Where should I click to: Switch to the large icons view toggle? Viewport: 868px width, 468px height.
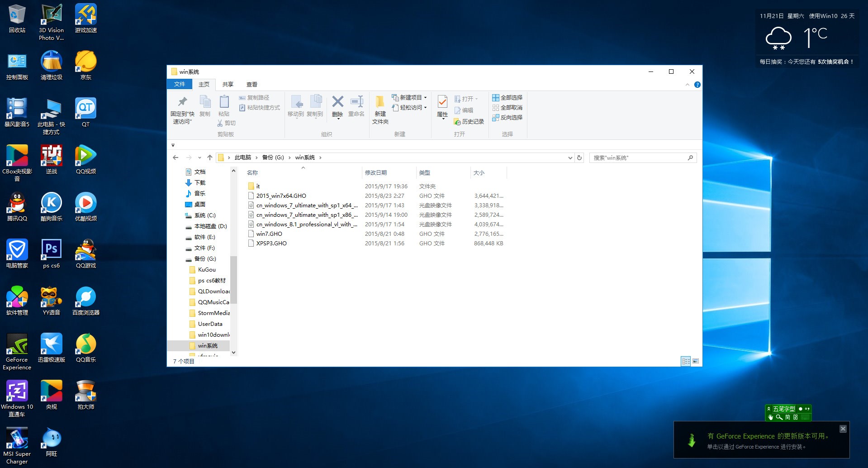point(696,361)
